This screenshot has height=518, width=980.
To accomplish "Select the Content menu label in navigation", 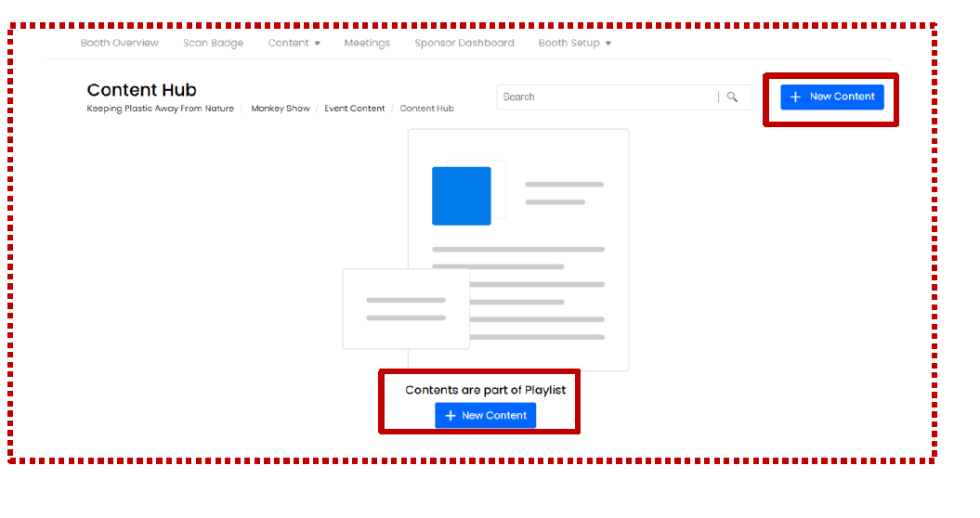I will 288,43.
